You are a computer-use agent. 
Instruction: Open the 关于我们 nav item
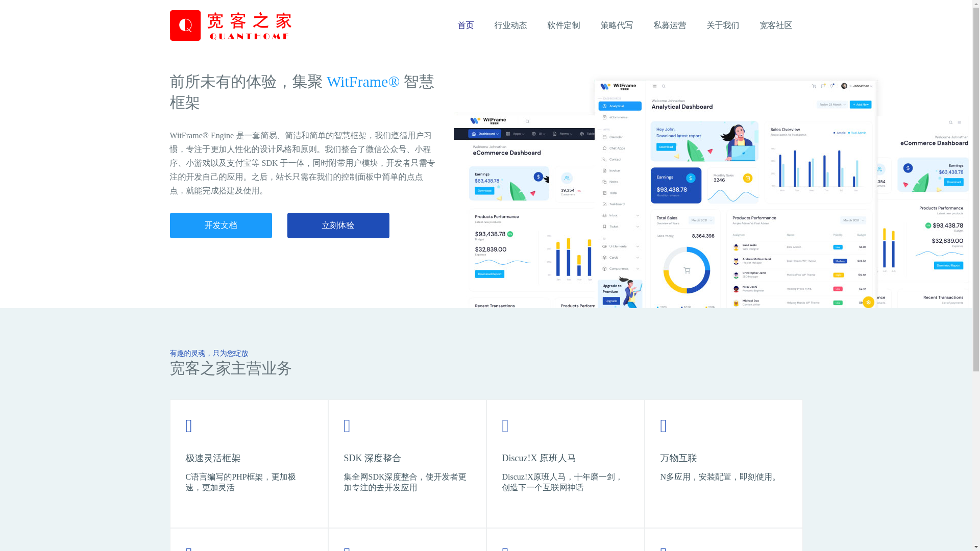[723, 26]
